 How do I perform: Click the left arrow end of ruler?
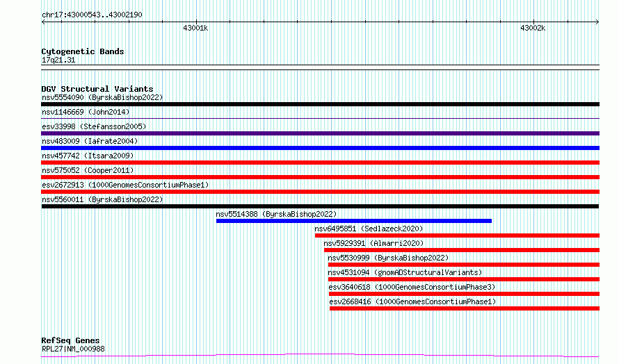[43, 22]
